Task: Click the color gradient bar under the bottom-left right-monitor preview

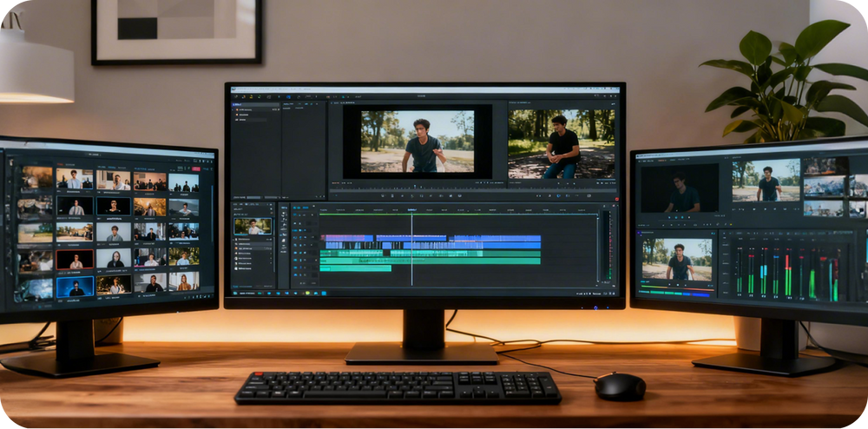Action: (677, 293)
